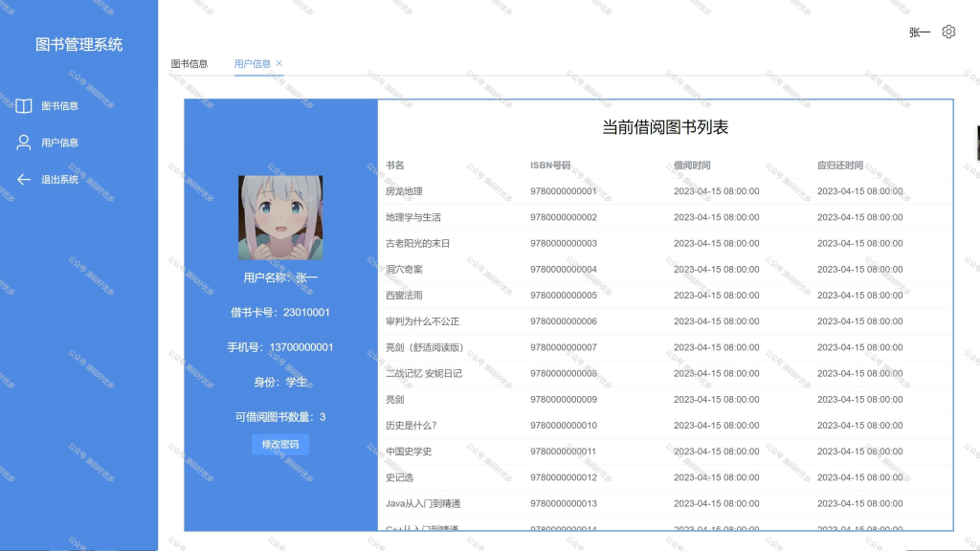Screen dimensions: 980x551
Task: Click the back arrow icon for 退出系统
Action: tap(24, 179)
